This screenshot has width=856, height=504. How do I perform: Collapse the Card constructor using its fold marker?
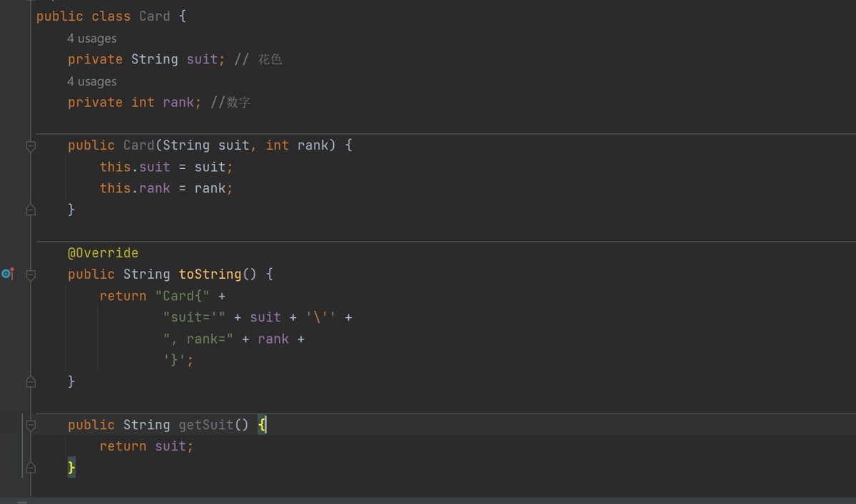pos(31,145)
